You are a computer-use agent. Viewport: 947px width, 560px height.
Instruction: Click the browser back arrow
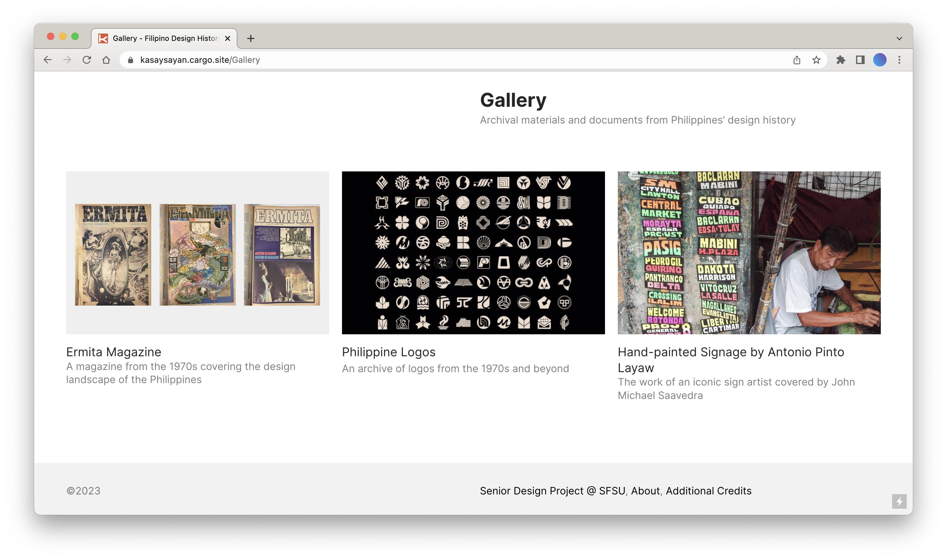click(48, 59)
